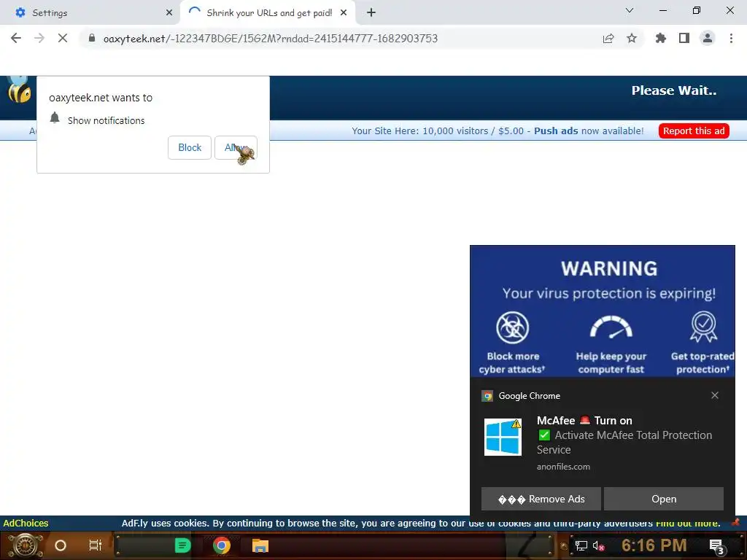747x560 pixels.
Task: Open Chrome's three-dot menu
Action: click(731, 38)
